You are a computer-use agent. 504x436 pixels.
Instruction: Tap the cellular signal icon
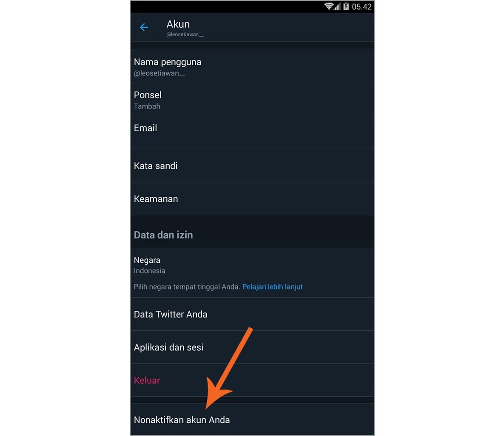point(336,6)
